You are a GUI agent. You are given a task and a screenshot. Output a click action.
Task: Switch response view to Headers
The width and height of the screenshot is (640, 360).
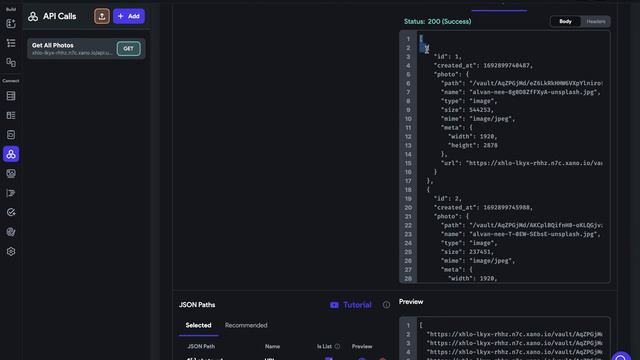point(596,21)
